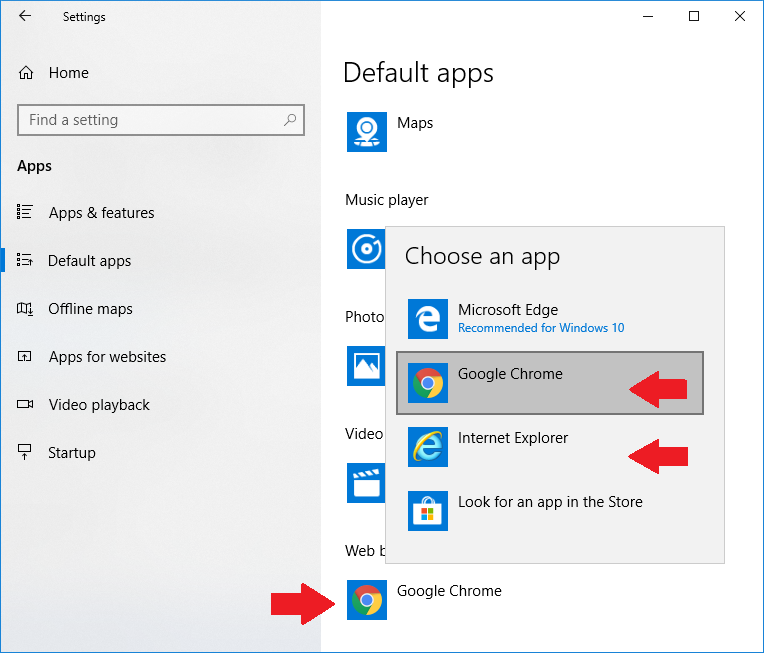Click the Microsoft Edge icon in chooser
This screenshot has height=653, width=764.
tap(428, 319)
